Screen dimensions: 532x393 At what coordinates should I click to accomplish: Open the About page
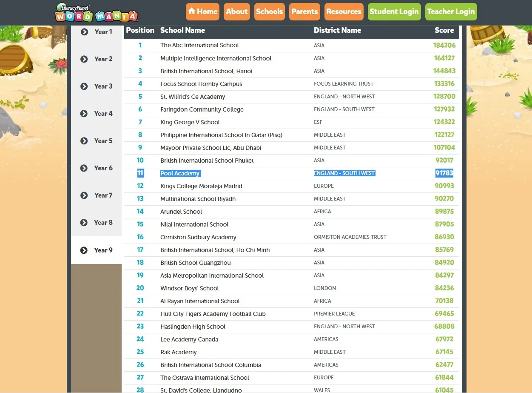coord(236,11)
